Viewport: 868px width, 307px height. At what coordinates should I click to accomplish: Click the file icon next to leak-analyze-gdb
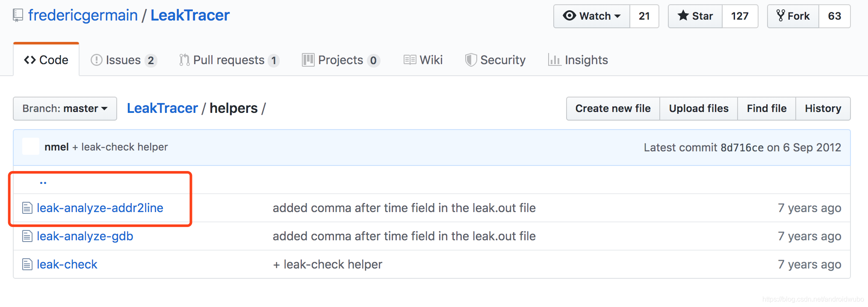click(x=27, y=236)
